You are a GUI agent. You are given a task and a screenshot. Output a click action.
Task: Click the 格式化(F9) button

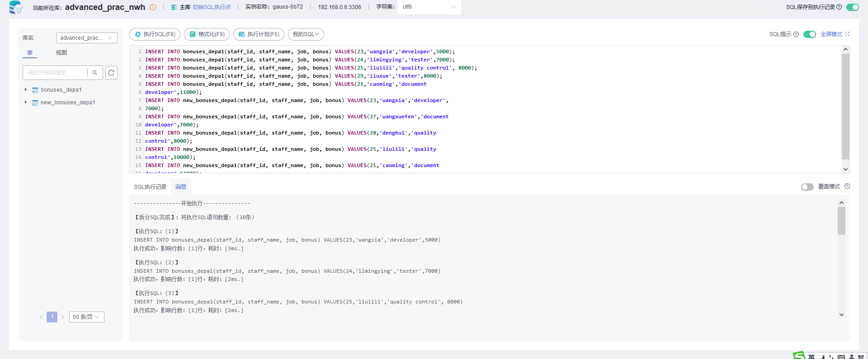tap(207, 34)
